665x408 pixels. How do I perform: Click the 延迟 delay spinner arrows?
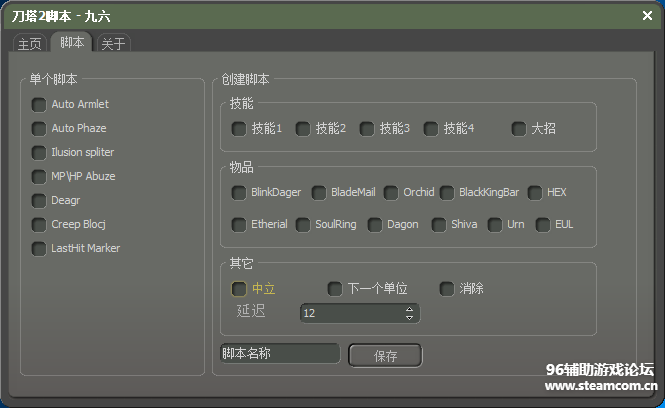409,313
